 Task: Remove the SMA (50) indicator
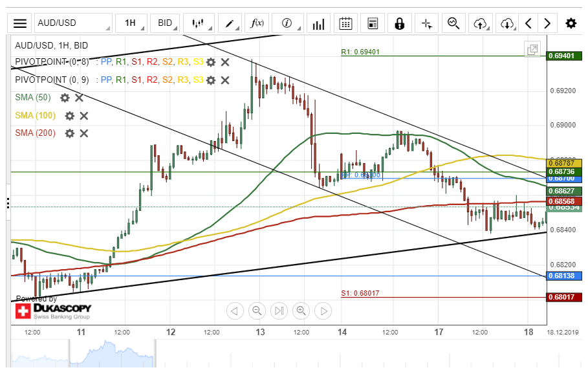tap(79, 98)
